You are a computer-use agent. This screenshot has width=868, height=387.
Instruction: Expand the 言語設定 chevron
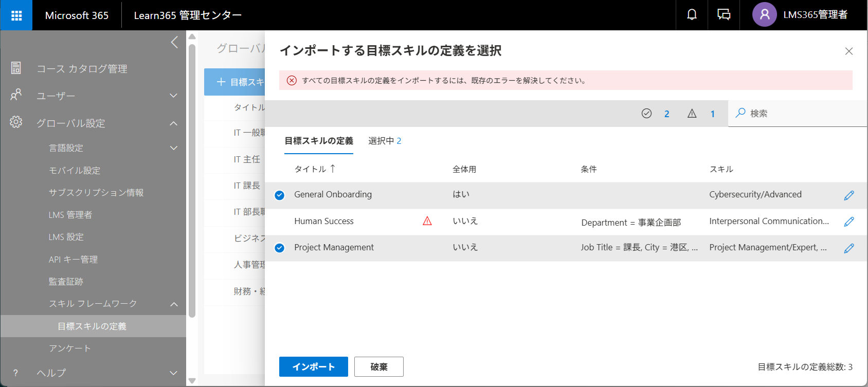click(x=174, y=148)
